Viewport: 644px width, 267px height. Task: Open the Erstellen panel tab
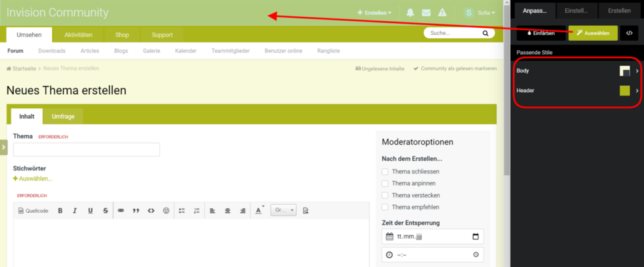(620, 11)
